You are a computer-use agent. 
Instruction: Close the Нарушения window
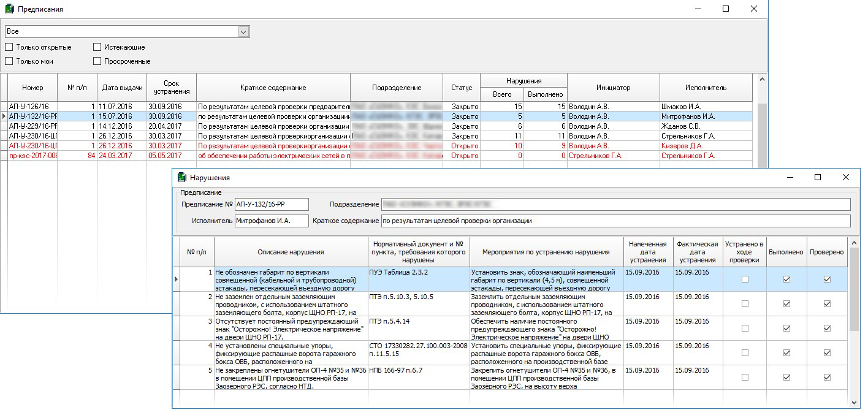click(846, 177)
